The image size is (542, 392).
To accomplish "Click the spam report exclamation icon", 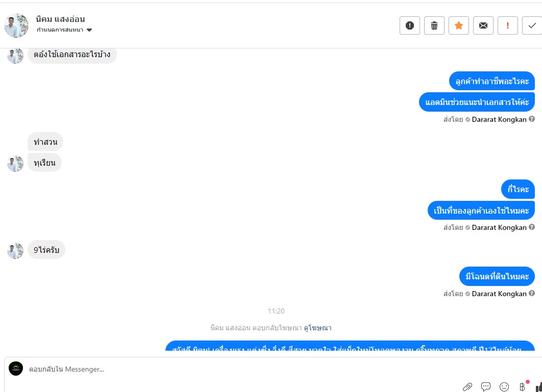I will point(410,25).
